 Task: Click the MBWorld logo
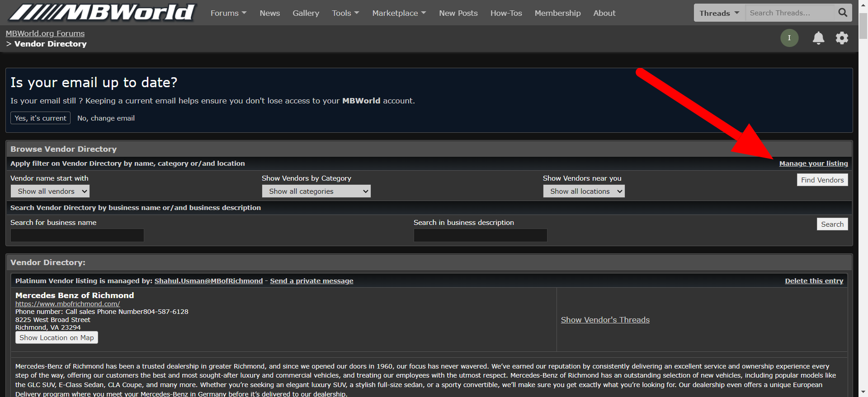(x=102, y=13)
